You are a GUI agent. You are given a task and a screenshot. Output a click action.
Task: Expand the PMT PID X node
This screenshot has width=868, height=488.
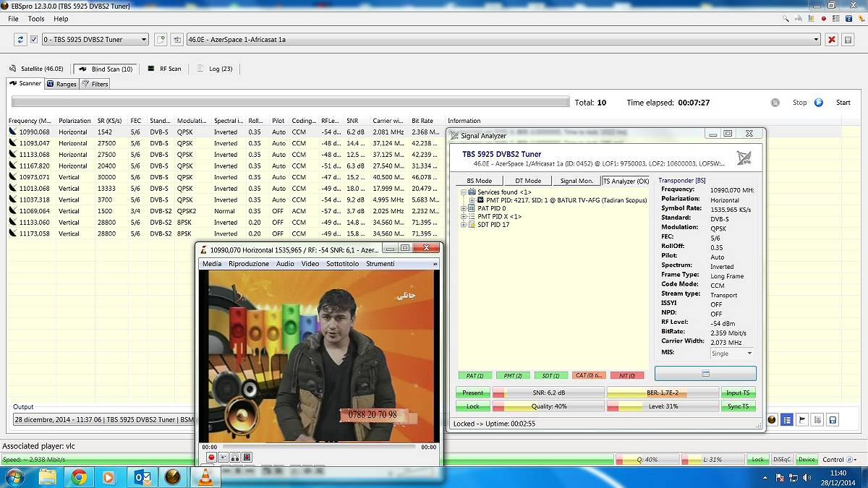[462, 216]
